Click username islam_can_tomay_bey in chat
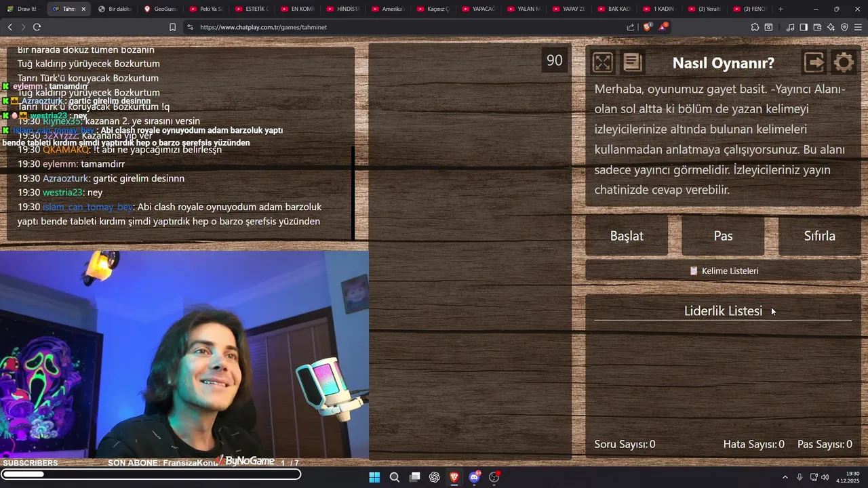Viewport: 868px width, 488px height. click(87, 207)
